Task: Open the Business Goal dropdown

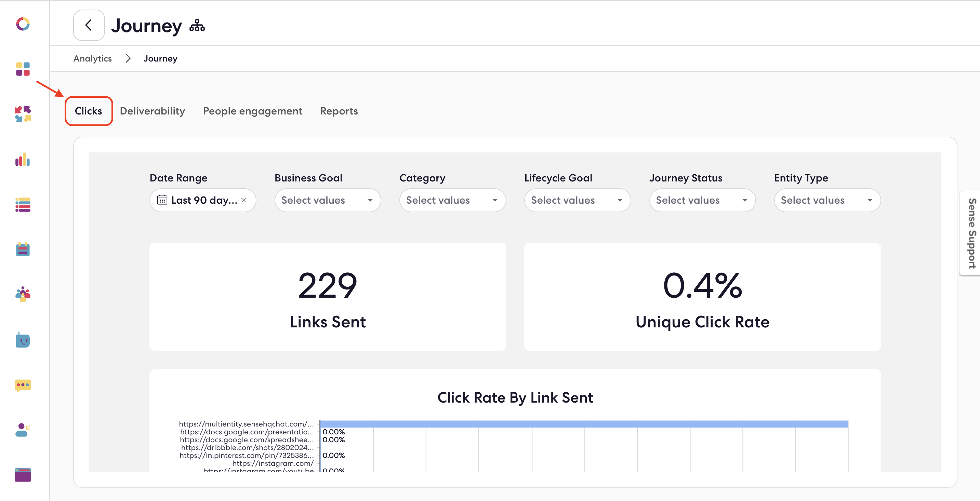Action: click(327, 200)
